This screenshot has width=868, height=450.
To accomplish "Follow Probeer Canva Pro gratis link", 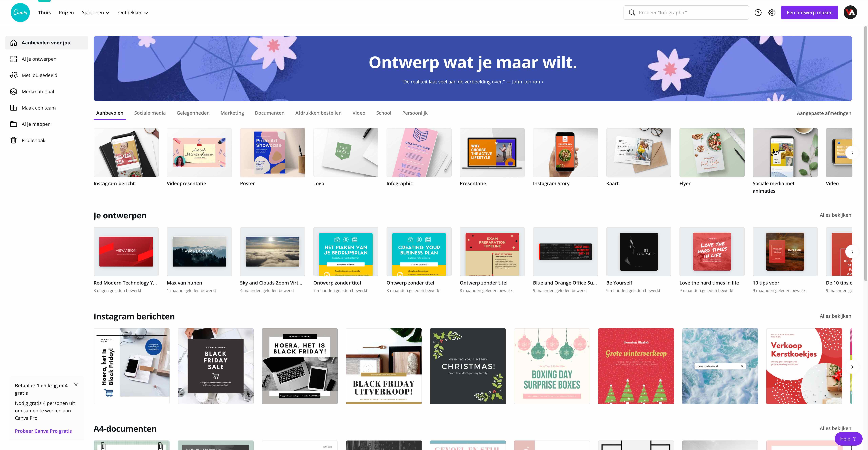I will click(x=43, y=431).
